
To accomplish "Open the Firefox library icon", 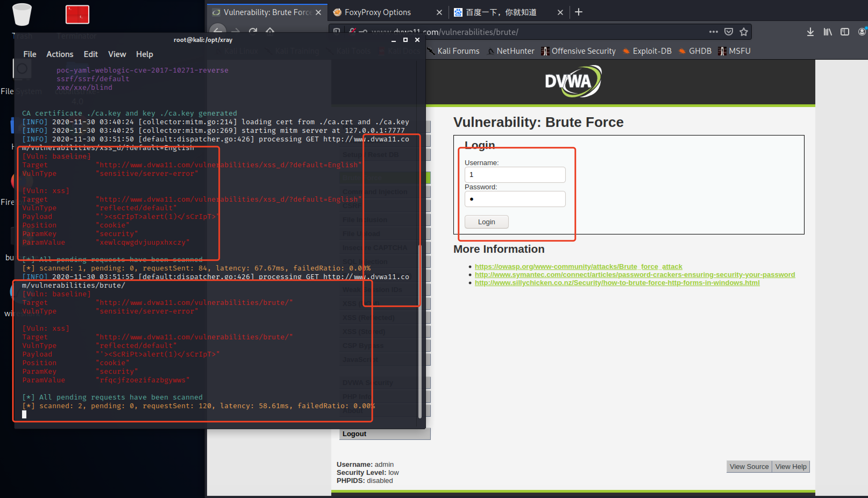I will [x=827, y=32].
